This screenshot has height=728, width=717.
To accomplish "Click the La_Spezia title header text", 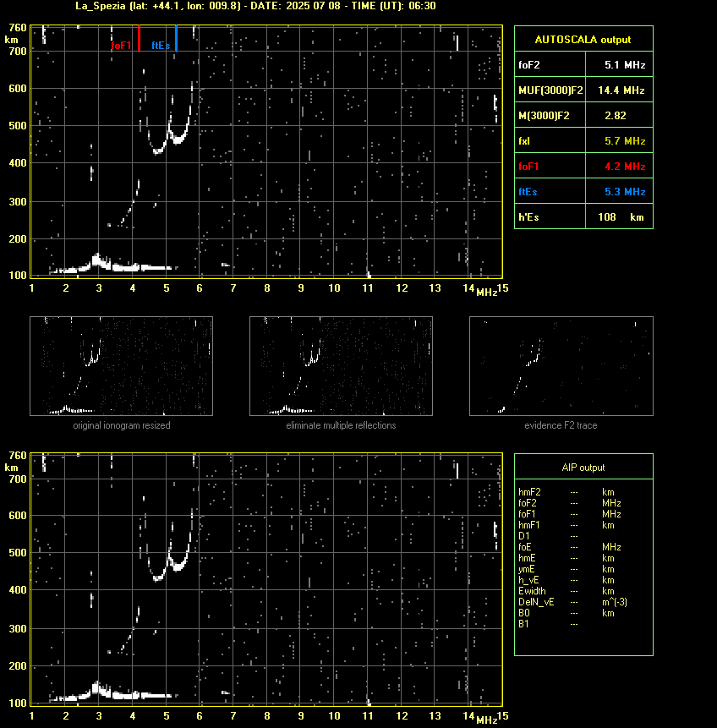I will tap(255, 6).
